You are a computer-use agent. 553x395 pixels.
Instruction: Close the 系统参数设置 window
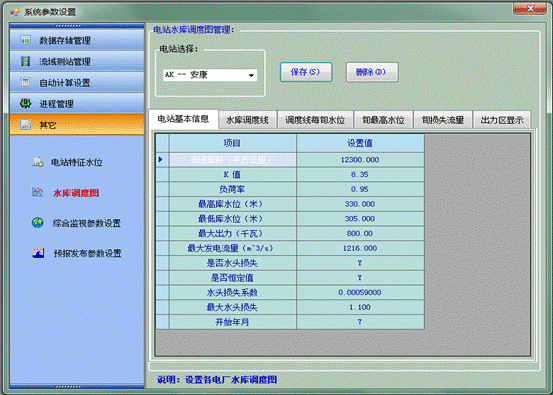click(x=530, y=8)
